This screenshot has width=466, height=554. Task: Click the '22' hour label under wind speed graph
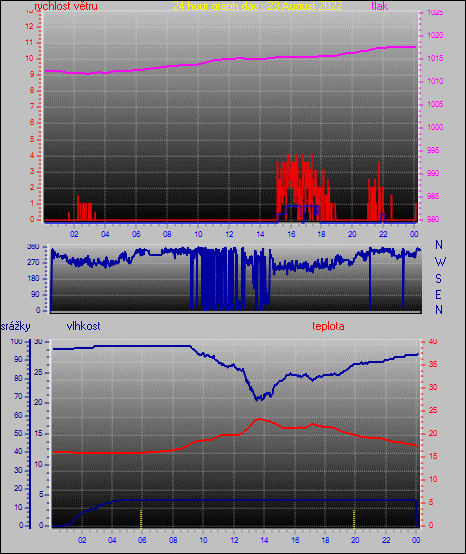tap(383, 234)
